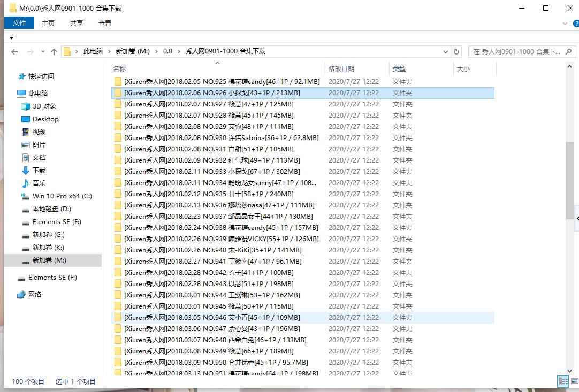Click the star icon beside 快速访问
Viewport: 579px width, 392px height.
click(x=21, y=76)
